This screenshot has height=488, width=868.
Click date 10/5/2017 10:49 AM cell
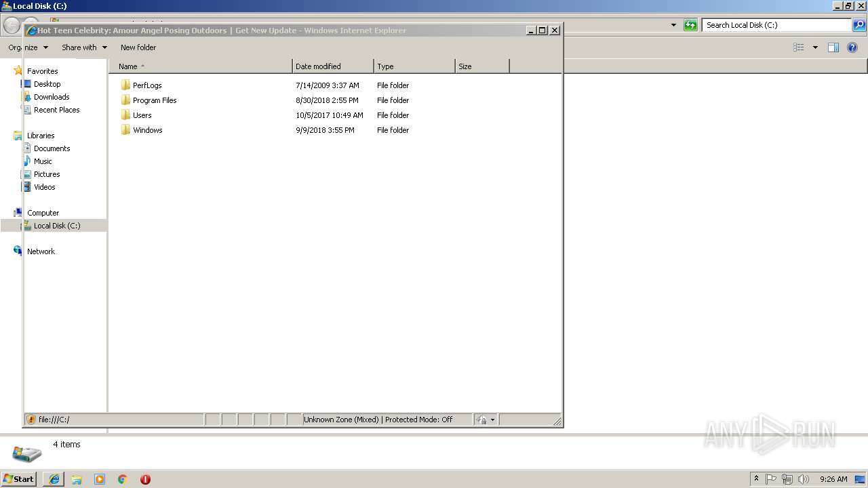(330, 115)
